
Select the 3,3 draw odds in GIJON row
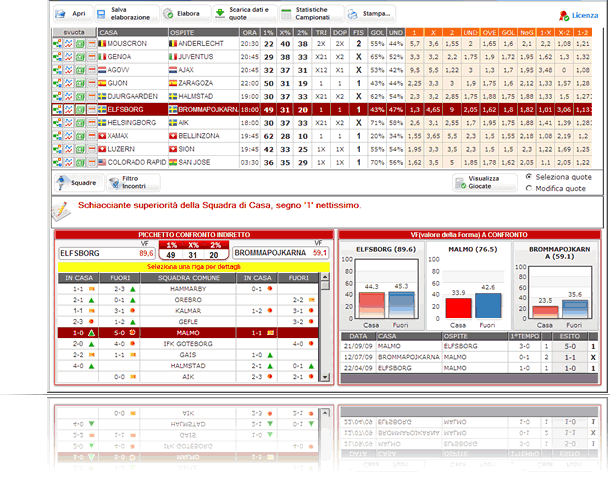433,83
